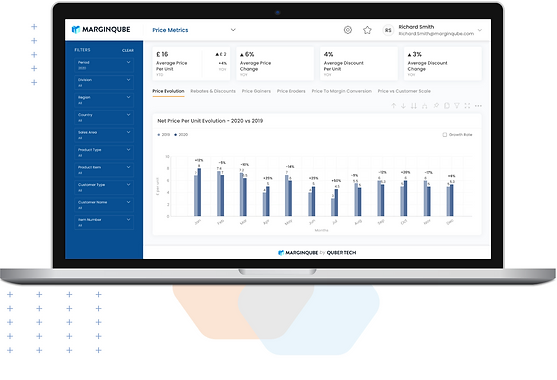
Task: Enable the Growth Rate checkbox
Action: (444, 135)
